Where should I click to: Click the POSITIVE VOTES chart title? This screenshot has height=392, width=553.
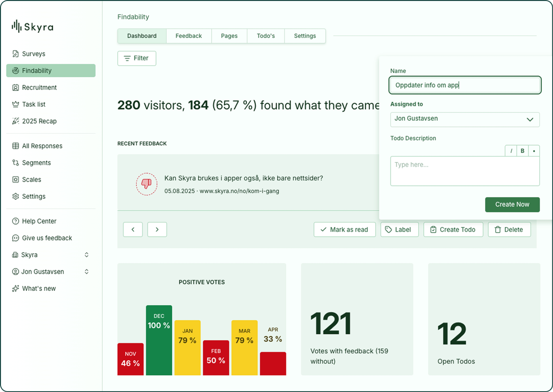click(202, 282)
